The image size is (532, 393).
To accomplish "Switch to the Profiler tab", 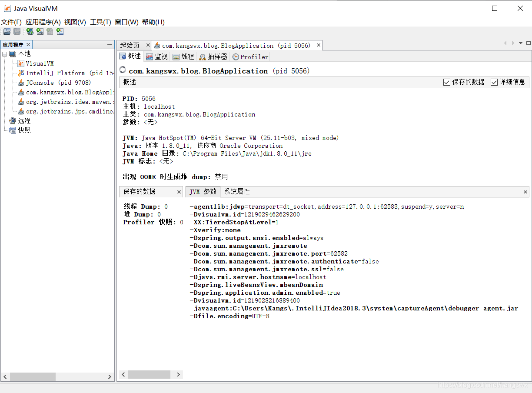I will (x=250, y=57).
